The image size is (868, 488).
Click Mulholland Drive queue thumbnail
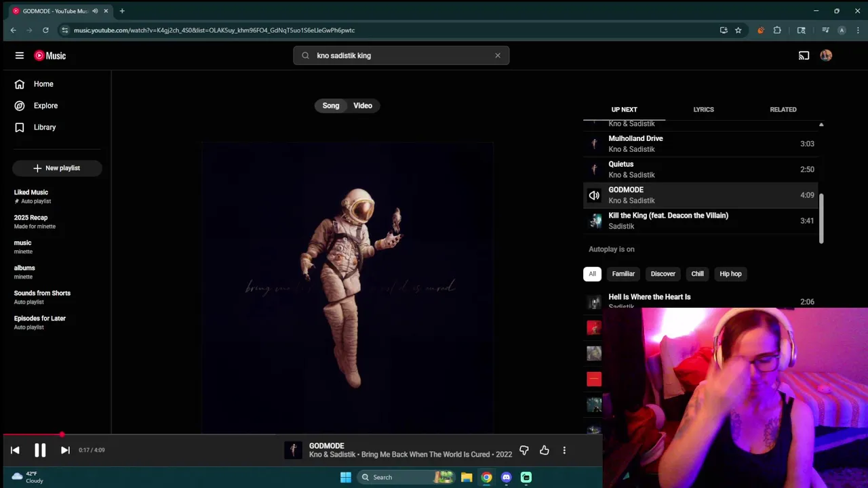pyautogui.click(x=594, y=144)
